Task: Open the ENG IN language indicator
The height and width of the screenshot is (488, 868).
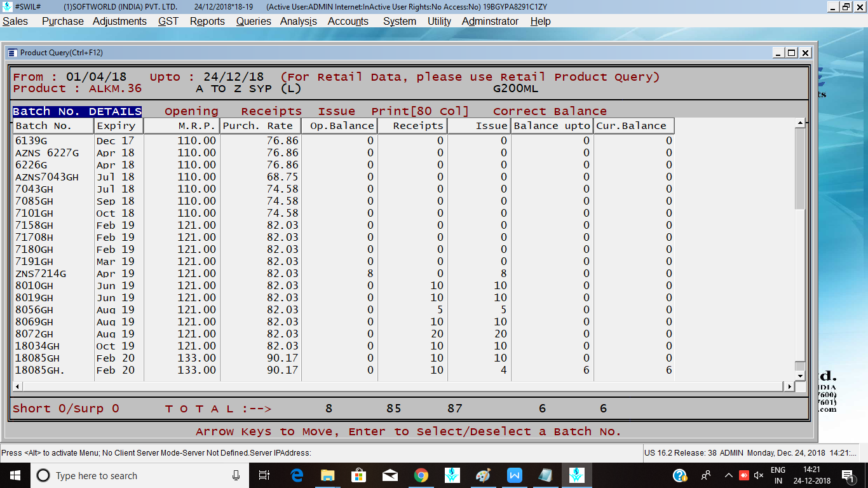Action: click(778, 475)
